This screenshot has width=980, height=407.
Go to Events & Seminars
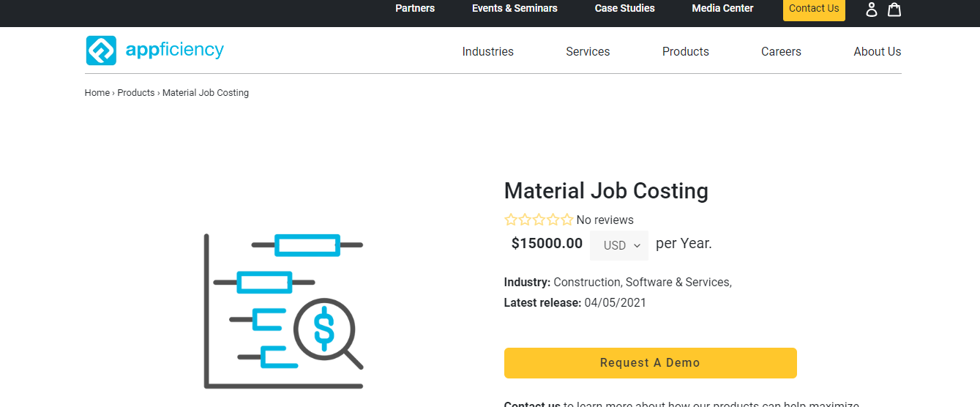click(515, 8)
